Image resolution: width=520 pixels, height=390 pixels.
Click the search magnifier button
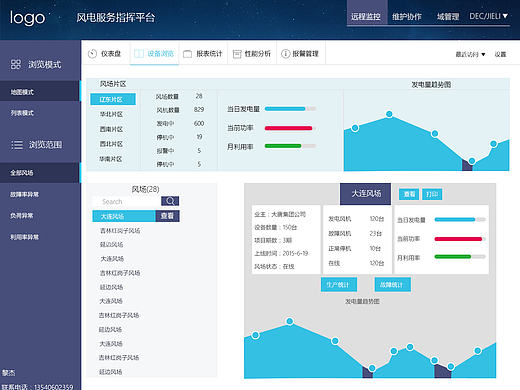[x=170, y=201]
